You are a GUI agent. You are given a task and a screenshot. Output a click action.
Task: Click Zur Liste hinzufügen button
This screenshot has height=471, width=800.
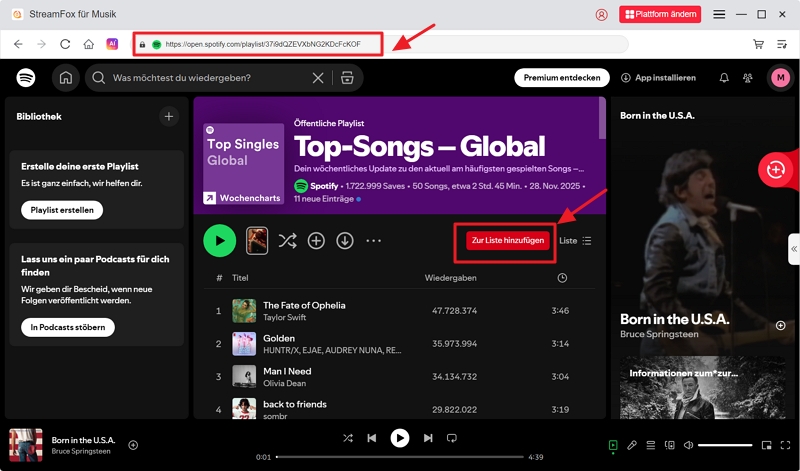tap(508, 240)
